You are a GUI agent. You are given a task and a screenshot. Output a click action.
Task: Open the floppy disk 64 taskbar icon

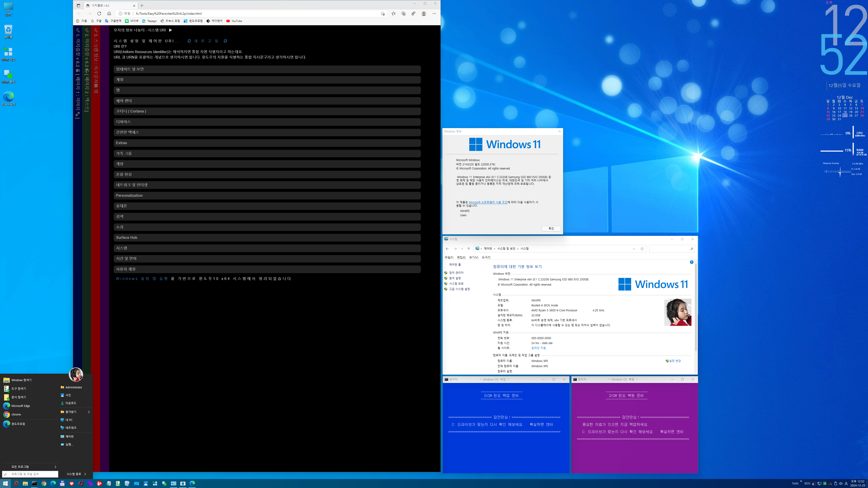coord(62,484)
